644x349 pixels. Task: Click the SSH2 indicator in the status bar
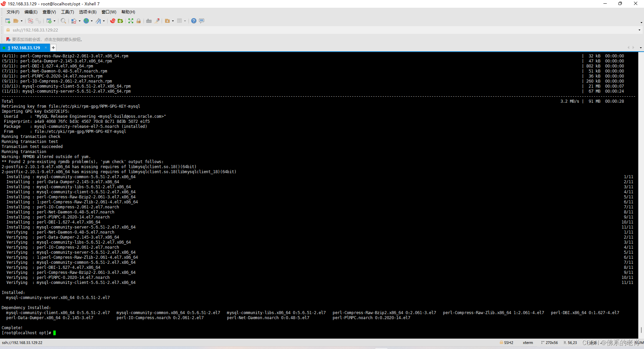[508, 343]
